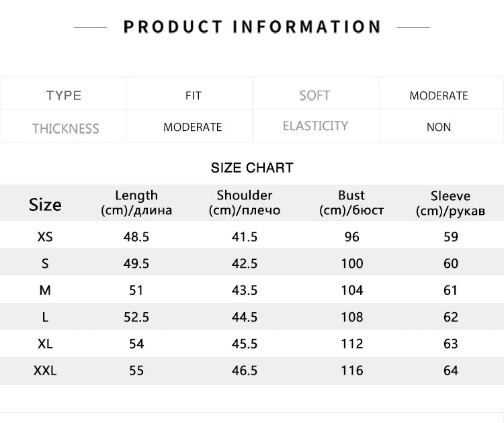
Task: Select the XL bust value 112
Action: pos(351,344)
